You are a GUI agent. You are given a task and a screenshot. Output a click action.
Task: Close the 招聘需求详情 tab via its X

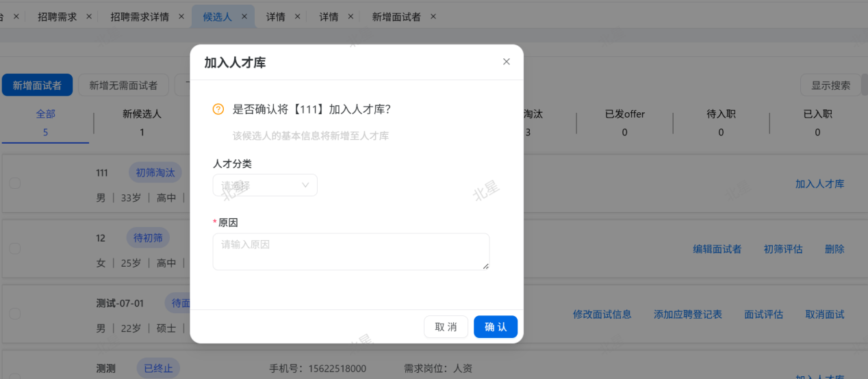[x=181, y=16]
